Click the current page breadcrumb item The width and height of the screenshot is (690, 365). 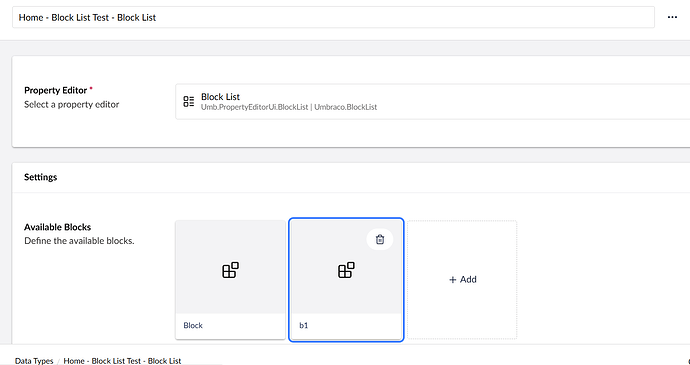tap(122, 361)
